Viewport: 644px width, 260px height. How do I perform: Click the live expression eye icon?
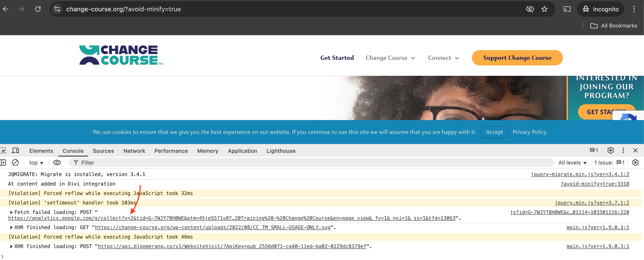pos(57,162)
